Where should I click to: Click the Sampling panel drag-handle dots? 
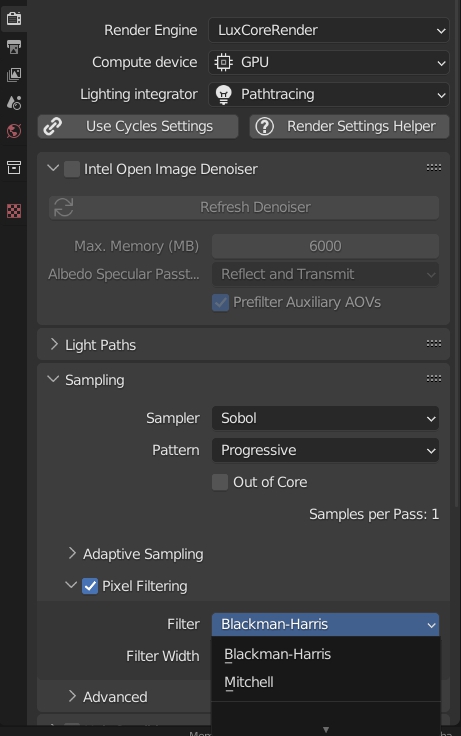pos(434,378)
